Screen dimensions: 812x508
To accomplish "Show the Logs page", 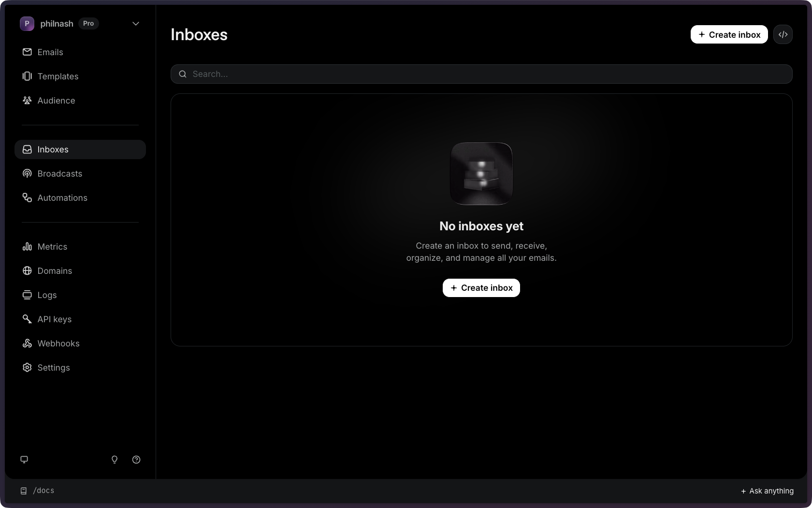I will (x=80, y=295).
